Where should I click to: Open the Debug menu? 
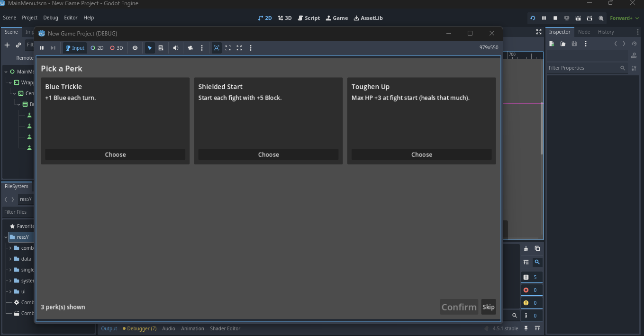point(51,18)
